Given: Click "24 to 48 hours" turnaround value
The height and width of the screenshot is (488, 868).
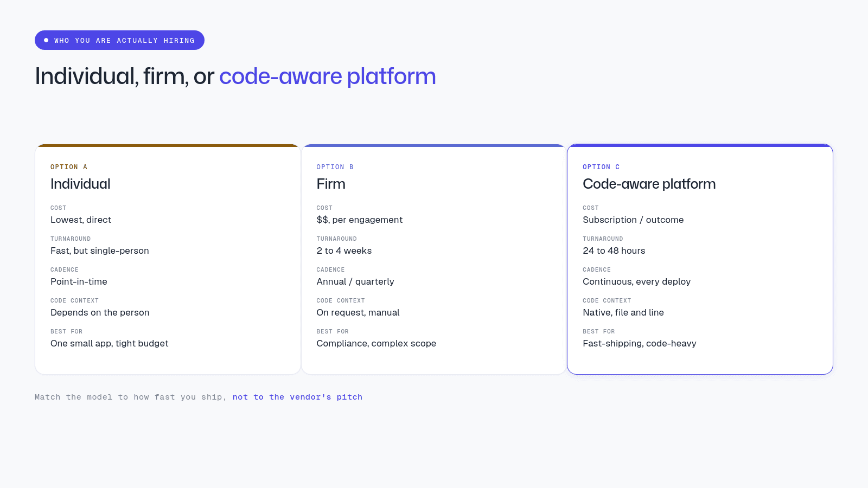Looking at the screenshot, I should 614,251.
